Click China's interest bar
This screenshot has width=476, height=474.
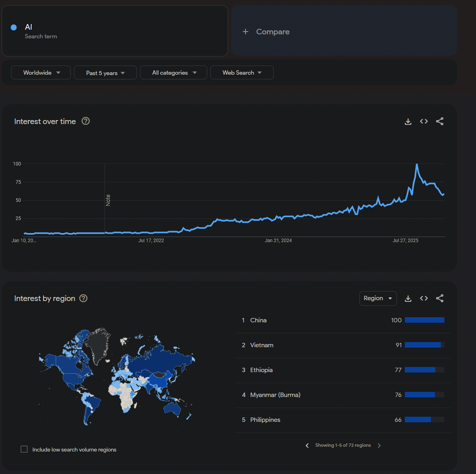point(425,320)
